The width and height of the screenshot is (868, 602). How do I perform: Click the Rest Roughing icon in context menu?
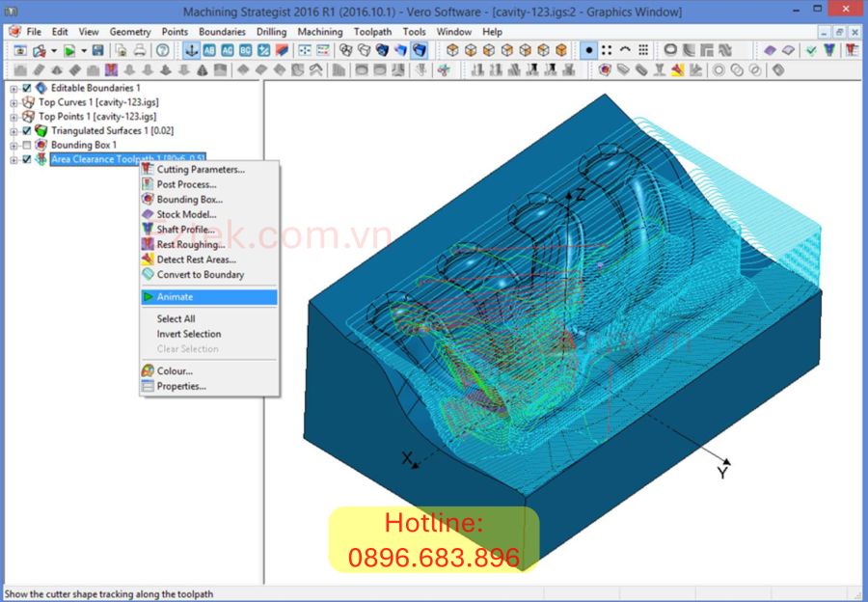pyautogui.click(x=148, y=244)
